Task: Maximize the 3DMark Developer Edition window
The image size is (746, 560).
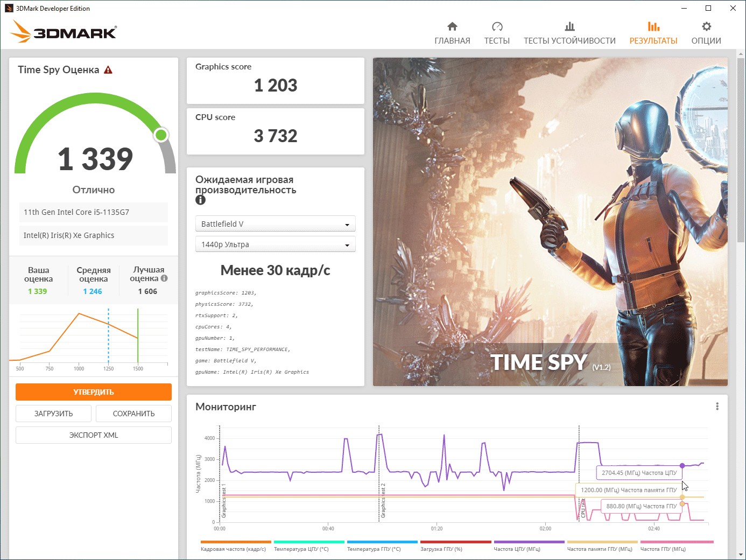Action: click(708, 8)
